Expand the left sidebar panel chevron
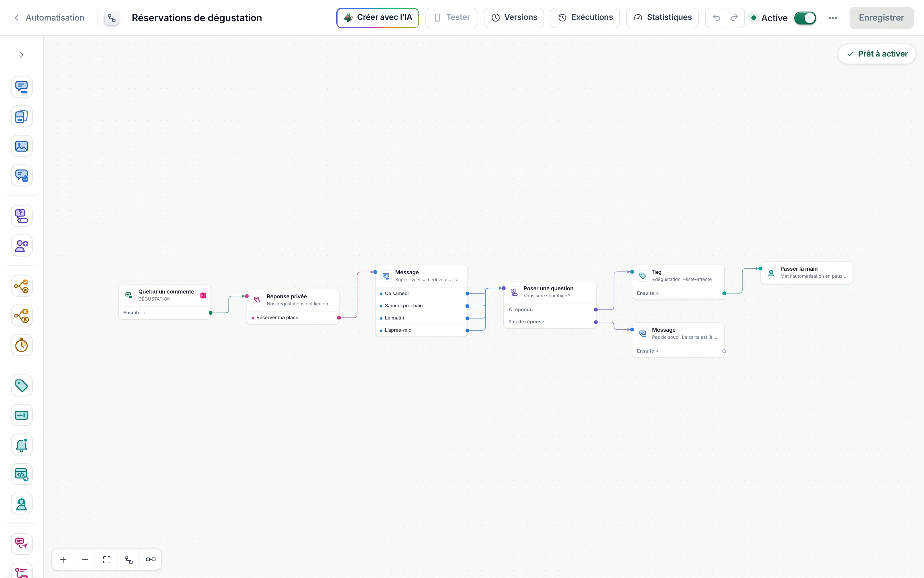 pyautogui.click(x=21, y=55)
